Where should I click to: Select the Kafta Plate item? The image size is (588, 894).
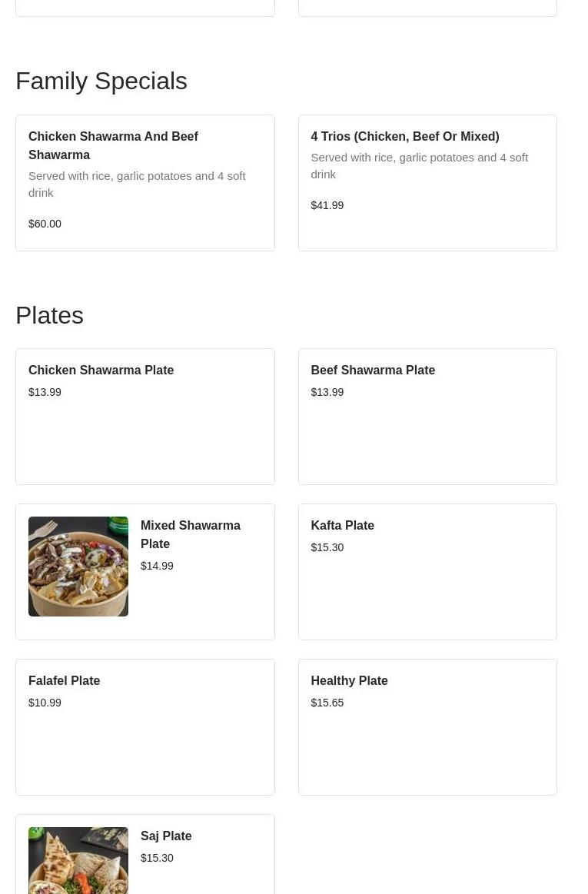(x=342, y=526)
